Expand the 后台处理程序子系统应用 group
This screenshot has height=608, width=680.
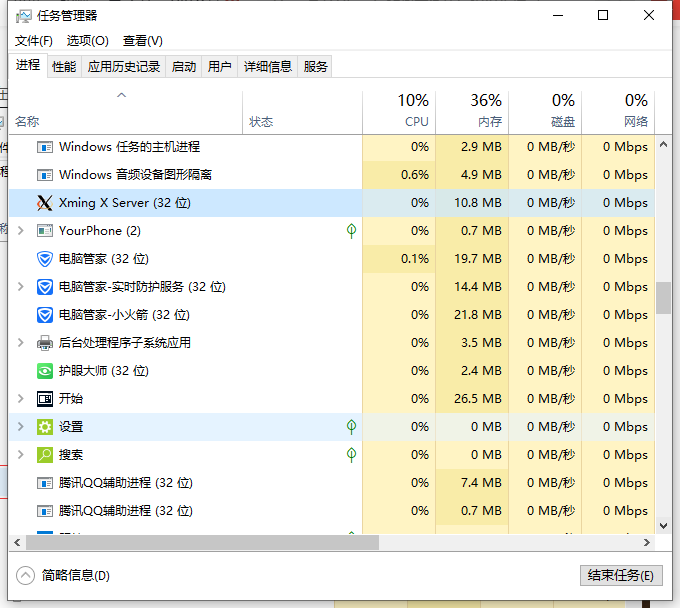20,343
